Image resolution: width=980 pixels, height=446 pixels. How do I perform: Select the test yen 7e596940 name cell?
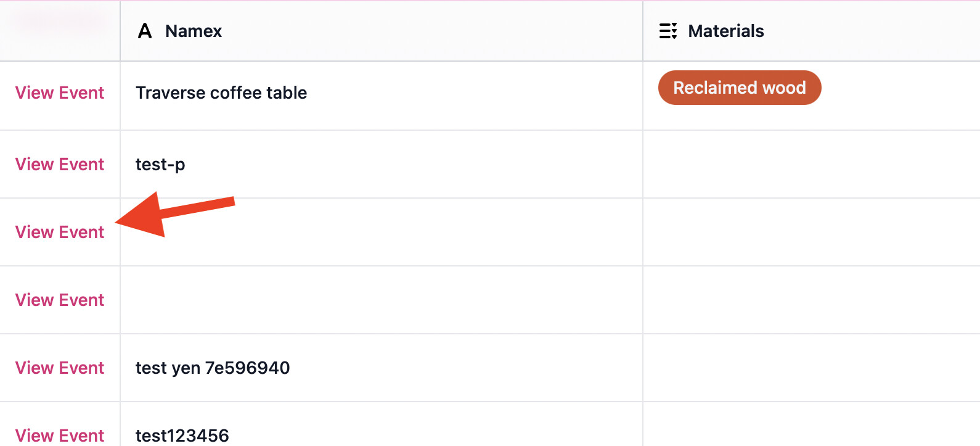[382, 368]
